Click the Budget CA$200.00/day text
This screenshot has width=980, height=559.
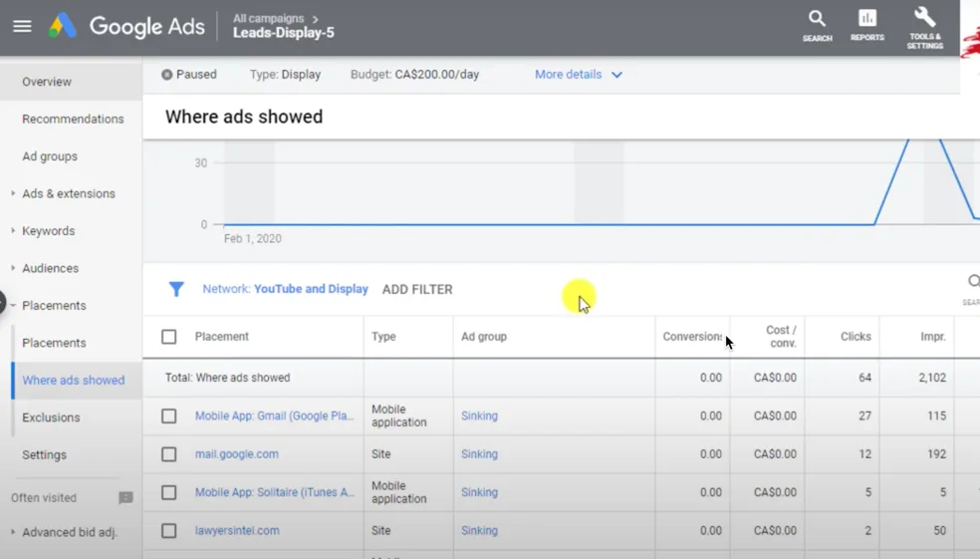coord(414,75)
